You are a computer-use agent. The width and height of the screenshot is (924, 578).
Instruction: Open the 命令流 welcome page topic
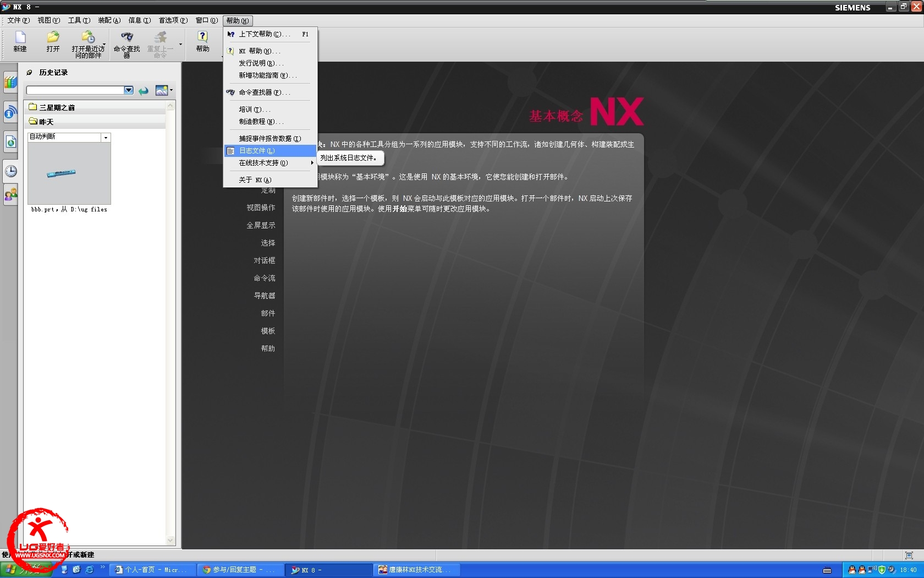tap(264, 278)
